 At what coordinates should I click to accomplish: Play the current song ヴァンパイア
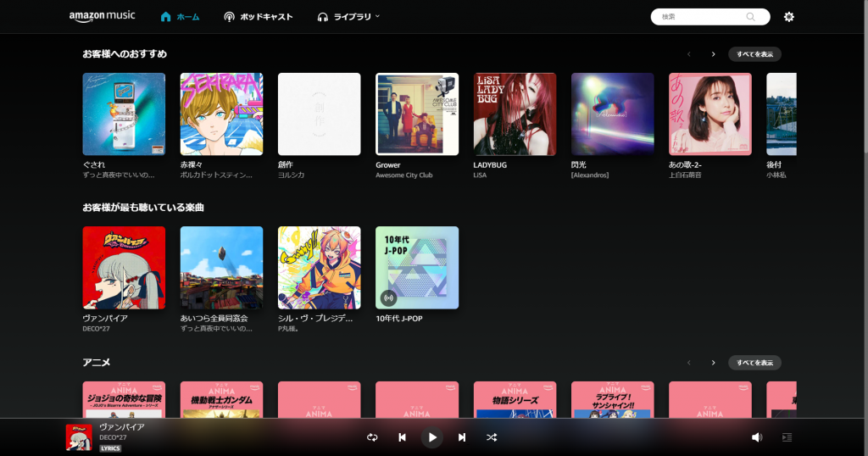click(432, 437)
